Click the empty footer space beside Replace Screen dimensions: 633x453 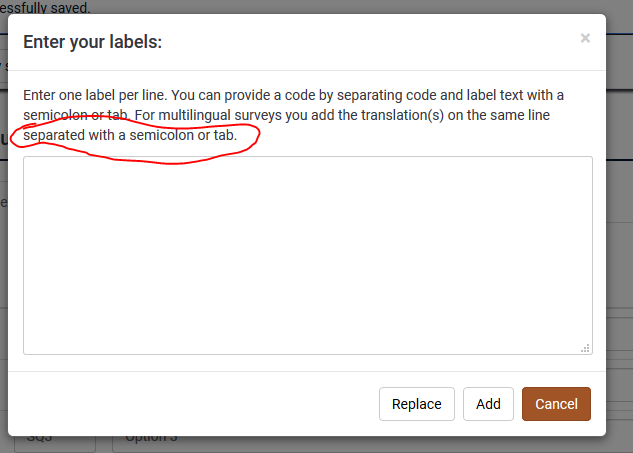pyautogui.click(x=194, y=404)
